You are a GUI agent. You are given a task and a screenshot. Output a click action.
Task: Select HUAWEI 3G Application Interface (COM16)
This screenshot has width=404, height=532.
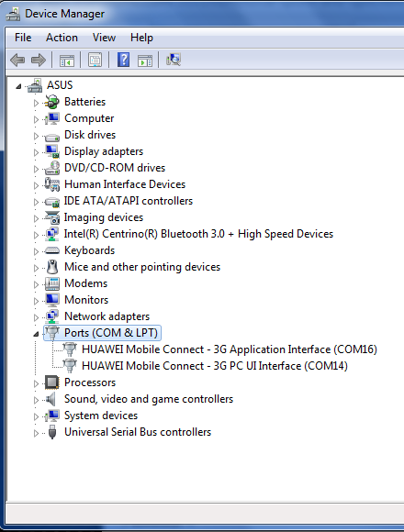[230, 349]
